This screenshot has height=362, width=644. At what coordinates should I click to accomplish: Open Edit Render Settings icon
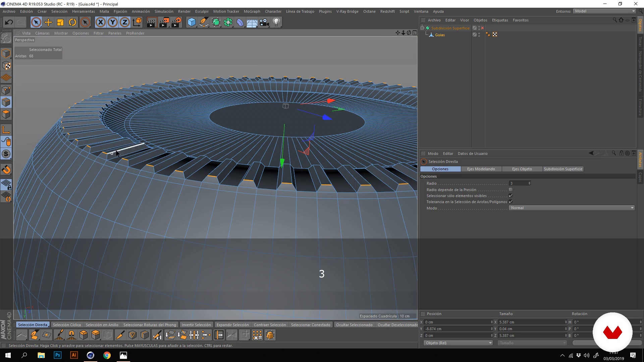point(176,22)
